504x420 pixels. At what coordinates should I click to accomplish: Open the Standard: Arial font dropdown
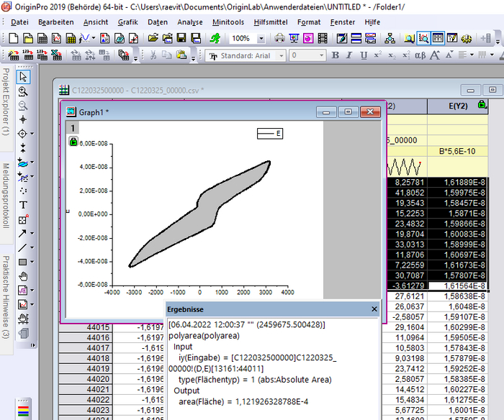(x=282, y=55)
